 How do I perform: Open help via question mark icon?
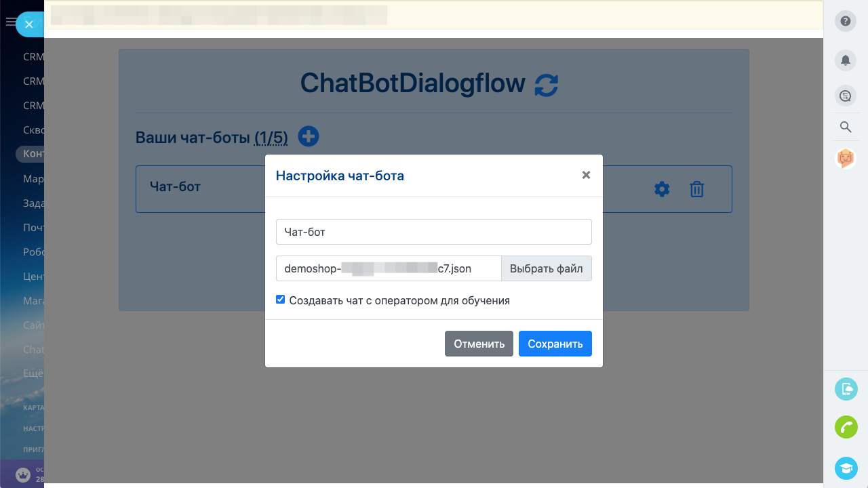pos(846,21)
